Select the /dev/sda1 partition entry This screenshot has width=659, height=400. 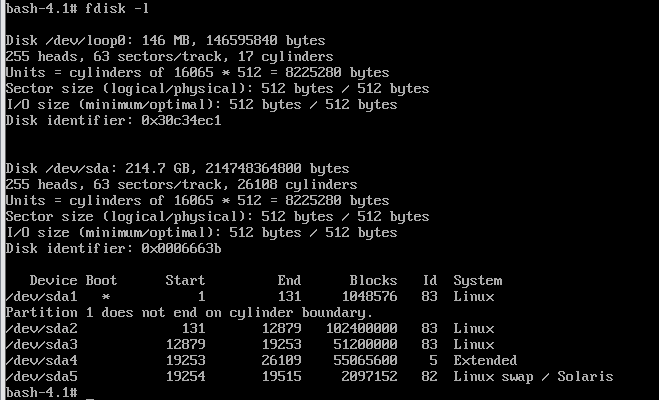[250, 296]
